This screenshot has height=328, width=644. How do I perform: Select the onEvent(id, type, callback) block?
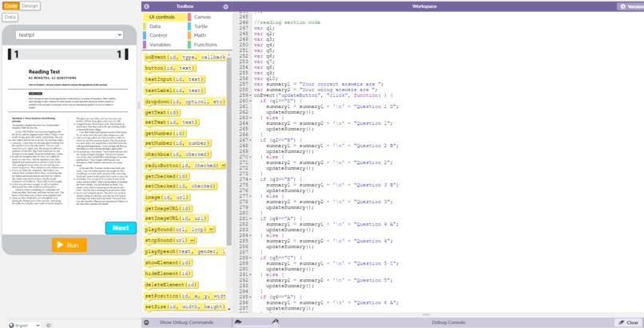tap(185, 57)
